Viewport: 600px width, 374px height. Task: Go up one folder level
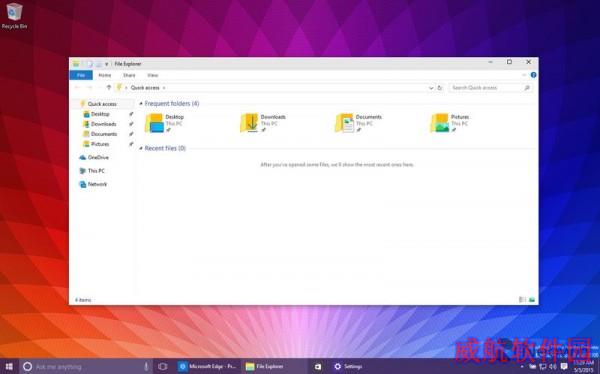click(109, 88)
